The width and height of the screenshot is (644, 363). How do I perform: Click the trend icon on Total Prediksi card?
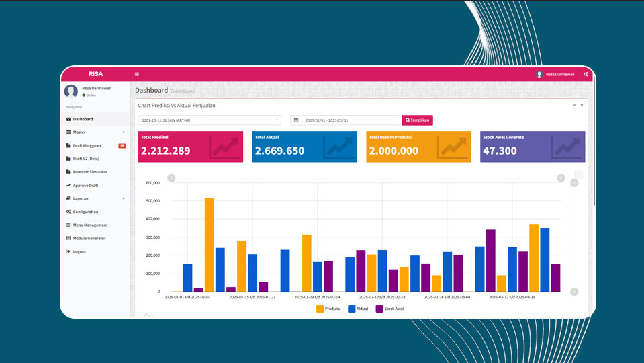click(x=224, y=147)
